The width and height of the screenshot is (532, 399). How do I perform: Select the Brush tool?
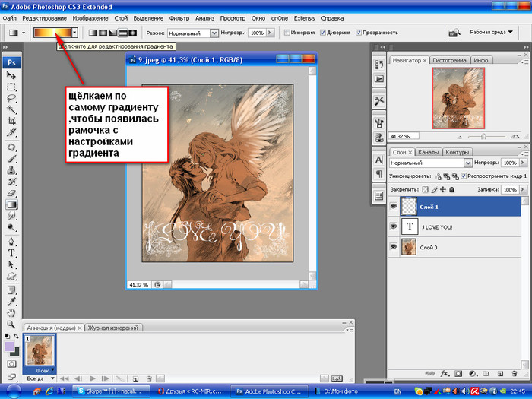11,159
